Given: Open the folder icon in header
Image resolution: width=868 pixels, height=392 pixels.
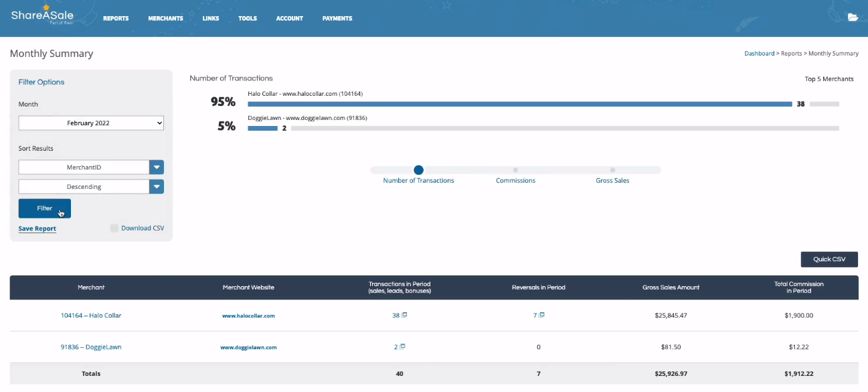Looking at the screenshot, I should [x=853, y=17].
